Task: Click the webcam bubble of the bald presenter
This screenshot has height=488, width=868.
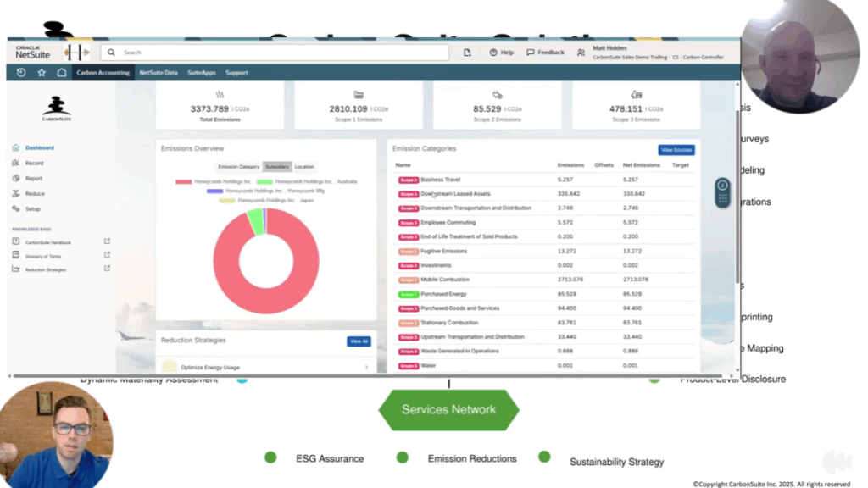Action: (x=800, y=55)
